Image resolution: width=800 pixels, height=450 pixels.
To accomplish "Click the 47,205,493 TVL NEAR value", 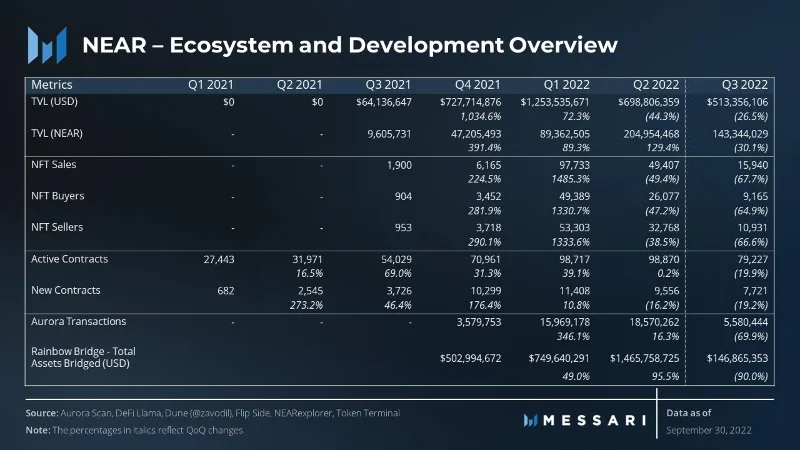I will (476, 134).
